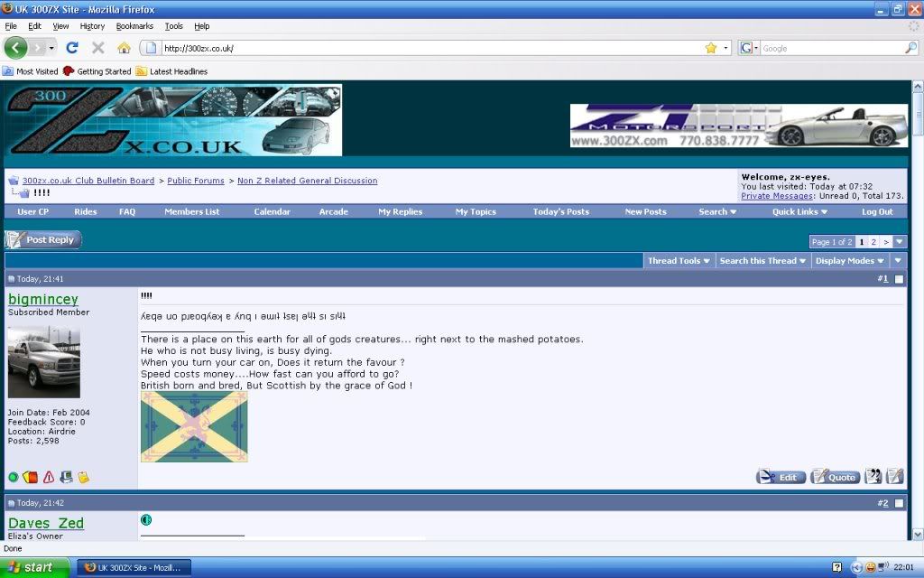Screen dimensions: 924x578
Task: Open quick reply using the pen-and-paper icon
Action: pyautogui.click(x=894, y=476)
